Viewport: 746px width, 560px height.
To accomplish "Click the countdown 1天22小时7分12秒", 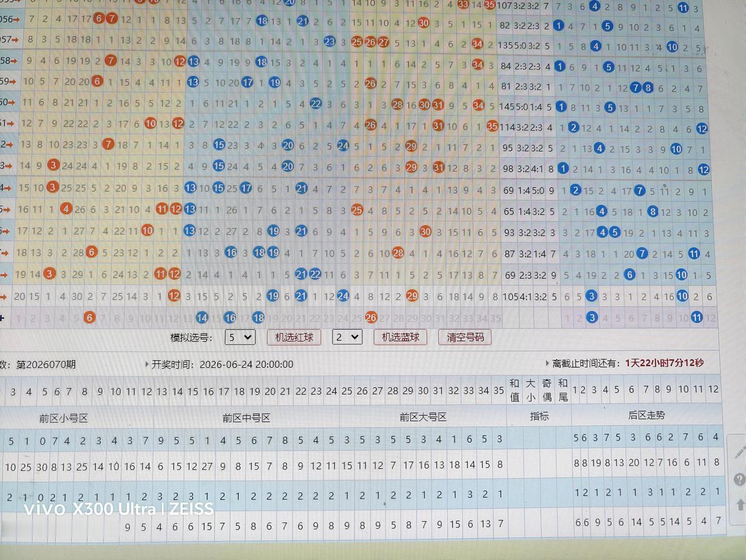I will (x=664, y=363).
